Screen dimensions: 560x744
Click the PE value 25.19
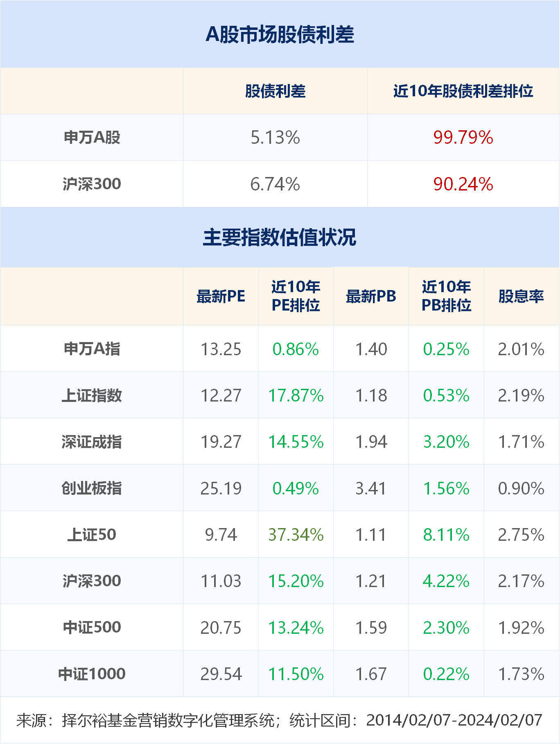pos(221,488)
